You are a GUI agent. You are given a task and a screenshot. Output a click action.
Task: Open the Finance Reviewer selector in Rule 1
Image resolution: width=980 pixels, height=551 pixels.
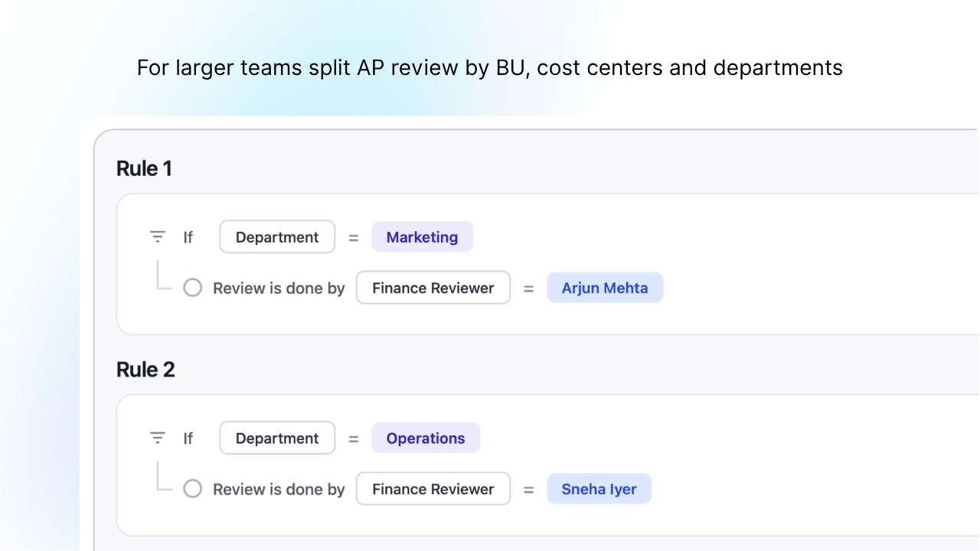(x=433, y=287)
